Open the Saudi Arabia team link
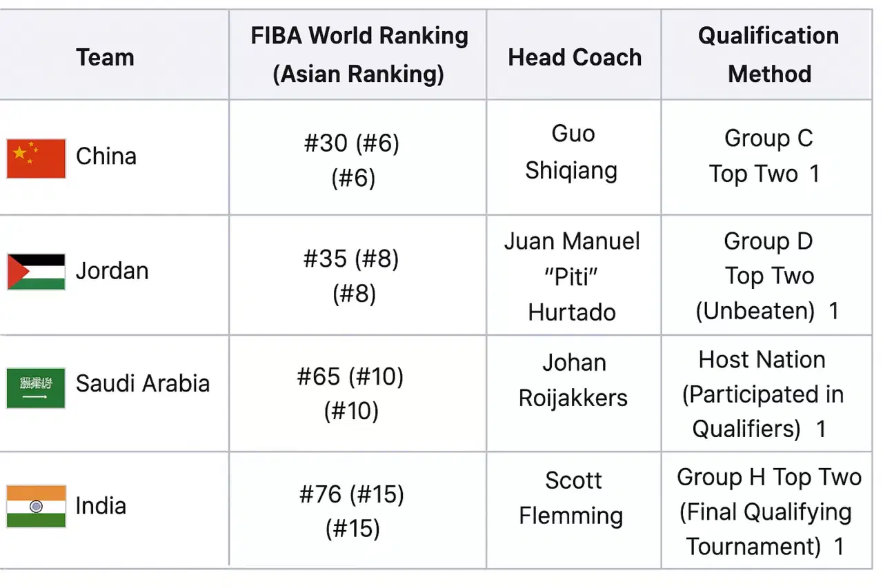The width and height of the screenshot is (883, 588). point(143,383)
